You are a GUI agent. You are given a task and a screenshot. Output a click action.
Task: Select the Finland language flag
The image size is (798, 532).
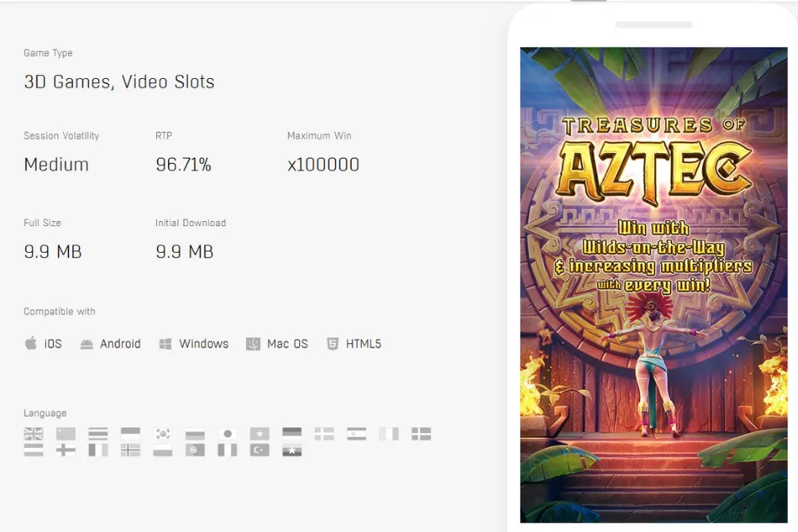(x=66, y=449)
